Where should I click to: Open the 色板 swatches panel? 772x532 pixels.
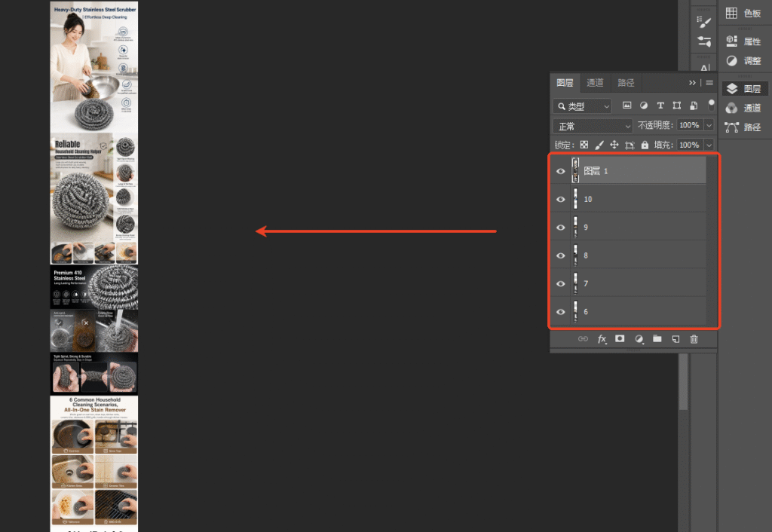pos(743,14)
